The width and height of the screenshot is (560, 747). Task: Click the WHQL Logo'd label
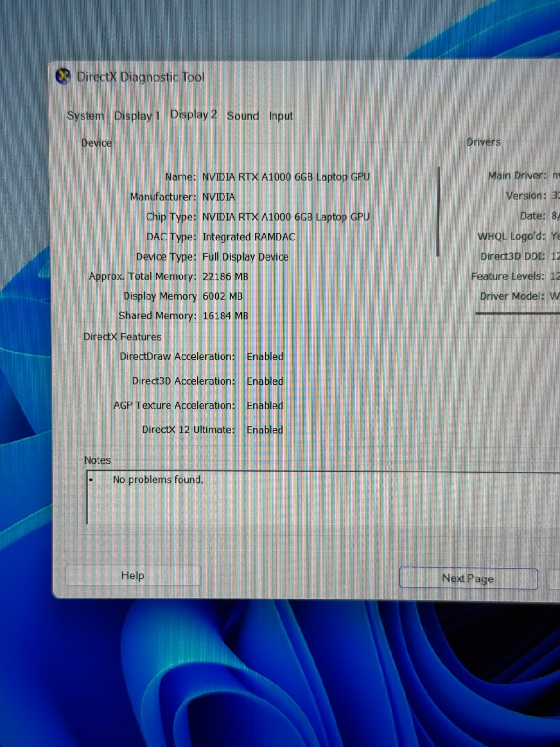pos(511,236)
